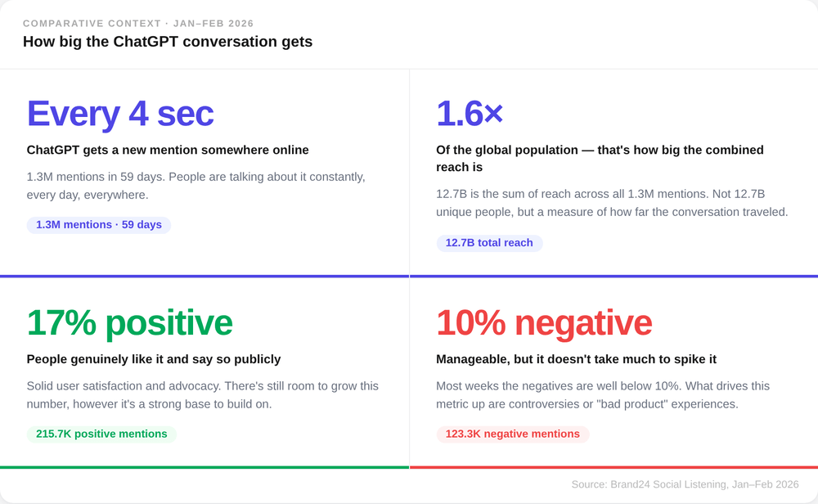Click the "Every 4 sec" headline stat
This screenshot has width=818, height=504.
click(120, 114)
